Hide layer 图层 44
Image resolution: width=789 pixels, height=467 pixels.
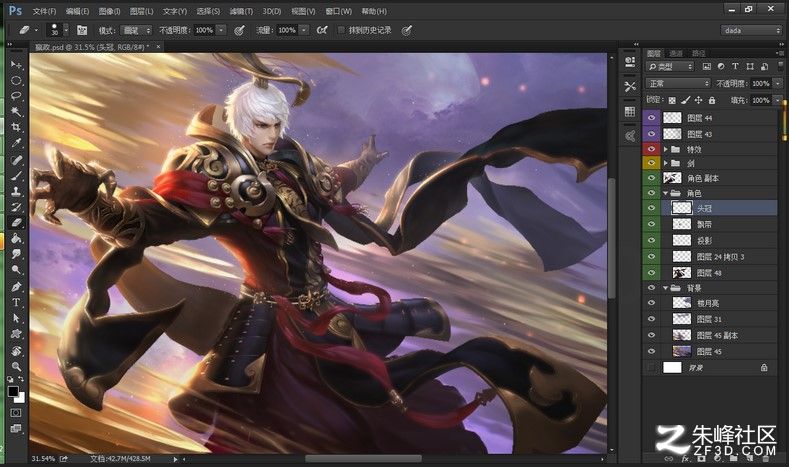652,118
